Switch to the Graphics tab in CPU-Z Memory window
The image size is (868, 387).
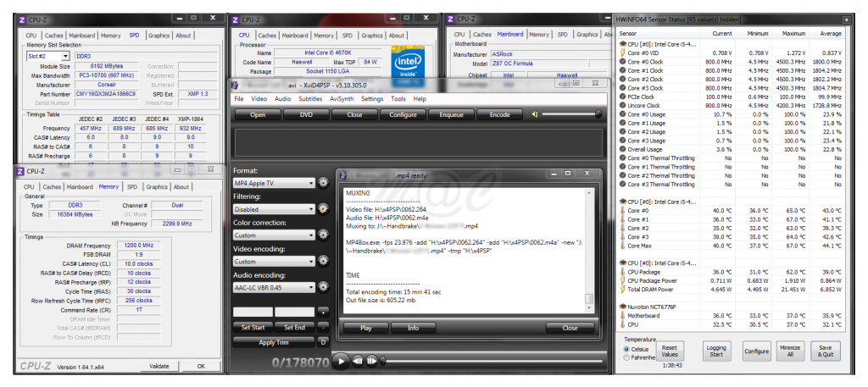(x=157, y=187)
